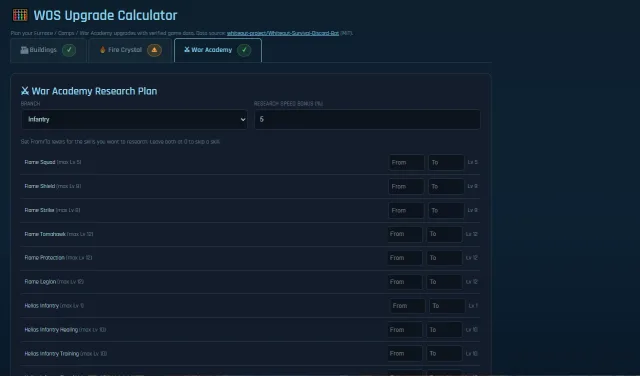Viewport: 640px width, 376px height.
Task: Click the To field for Flame Legion
Action: (444, 282)
